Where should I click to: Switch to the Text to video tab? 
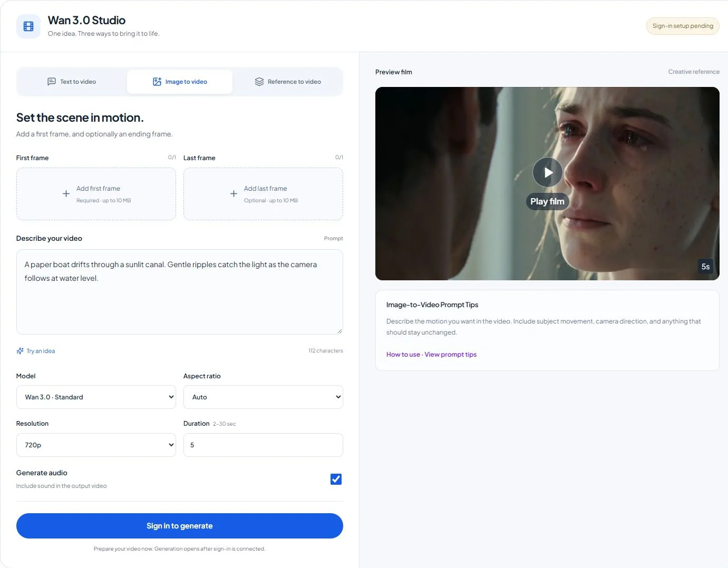[72, 82]
